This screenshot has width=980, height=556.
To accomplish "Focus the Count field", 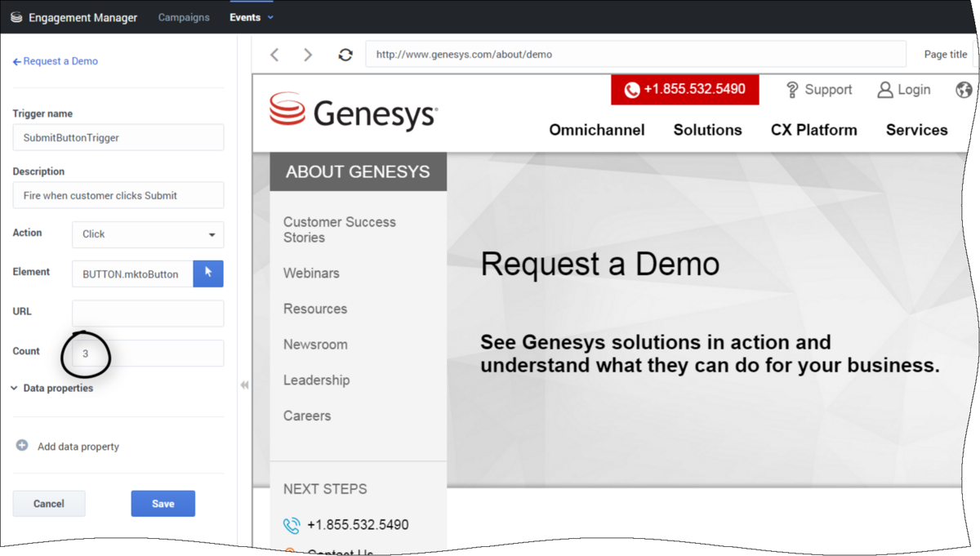I will point(148,354).
